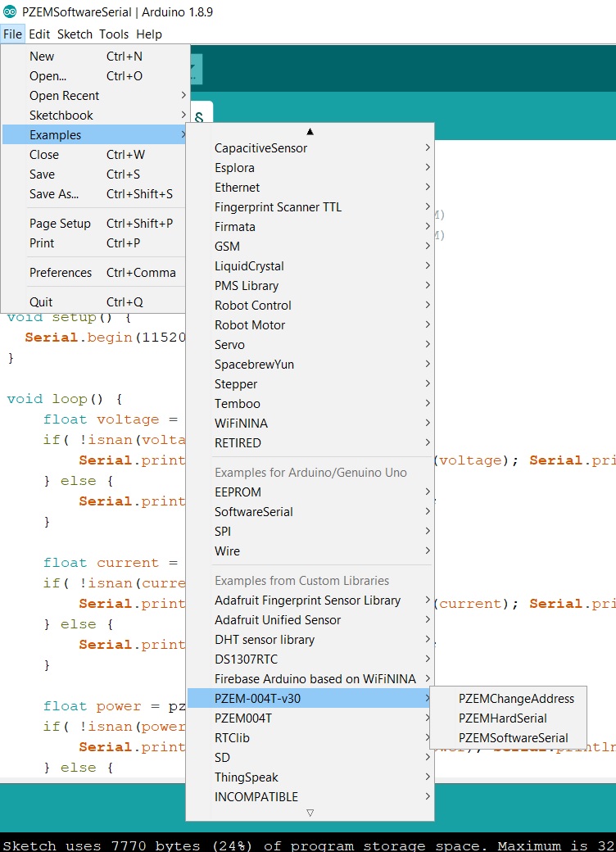Viewport: 616px width, 852px height.
Task: Expand Adafruit Fingerprint Sensor Library examples
Action: click(x=310, y=600)
